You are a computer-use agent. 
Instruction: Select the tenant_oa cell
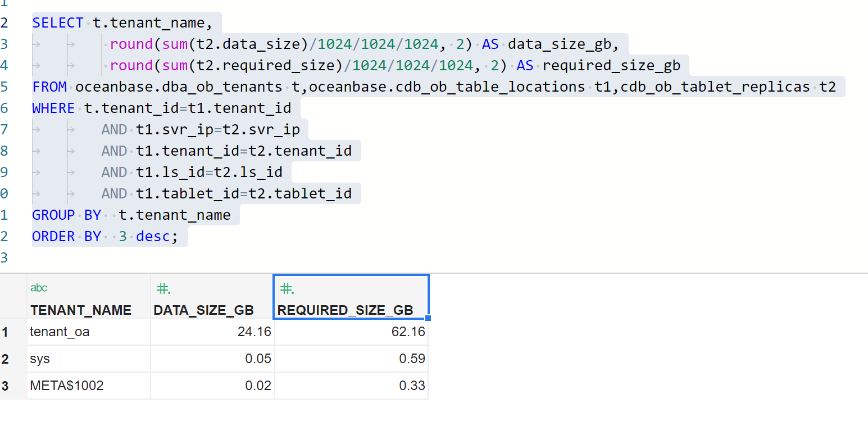tap(89, 332)
